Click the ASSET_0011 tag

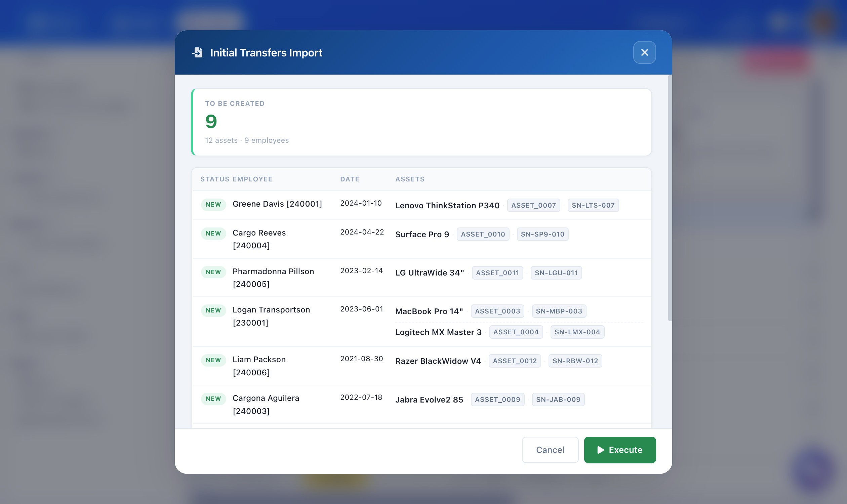pyautogui.click(x=497, y=273)
